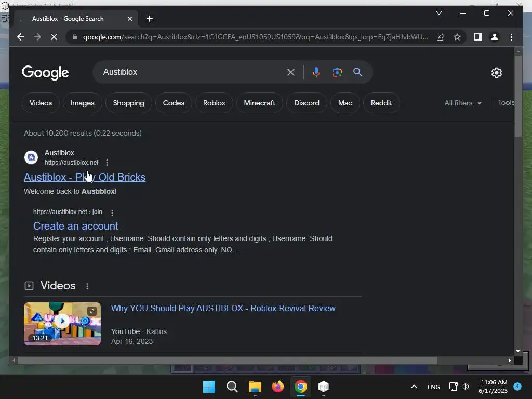This screenshot has width=532, height=399.
Task: Open the white cube app in taskbar
Action: click(323, 387)
